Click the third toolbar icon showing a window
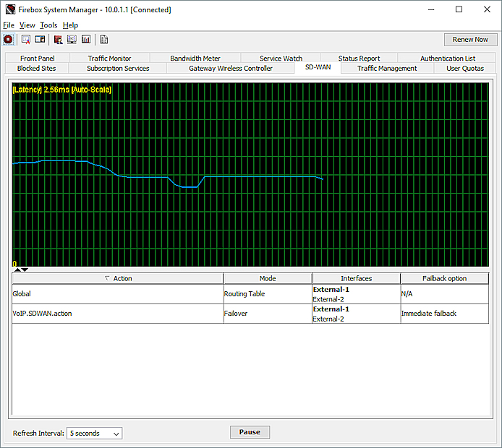Image resolution: width=502 pixels, height=448 pixels. click(40, 39)
